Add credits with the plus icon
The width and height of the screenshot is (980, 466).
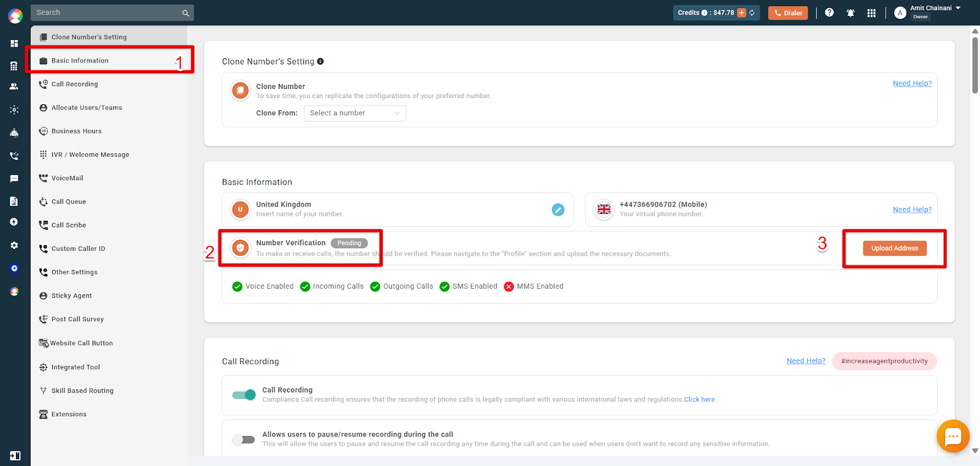(742, 13)
